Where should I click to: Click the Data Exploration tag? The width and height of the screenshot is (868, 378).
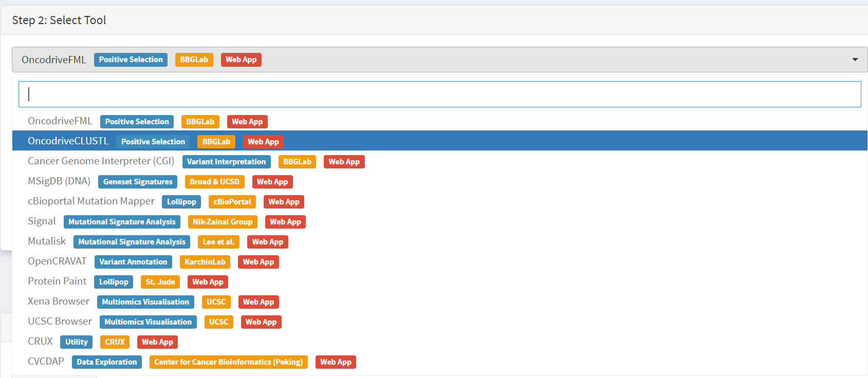pos(107,362)
